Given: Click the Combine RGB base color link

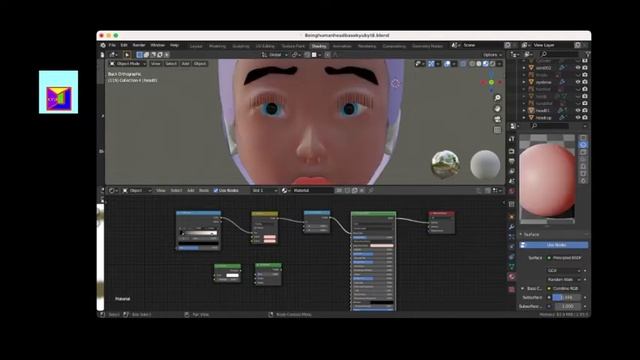Looking at the screenshot, I should [x=565, y=289].
